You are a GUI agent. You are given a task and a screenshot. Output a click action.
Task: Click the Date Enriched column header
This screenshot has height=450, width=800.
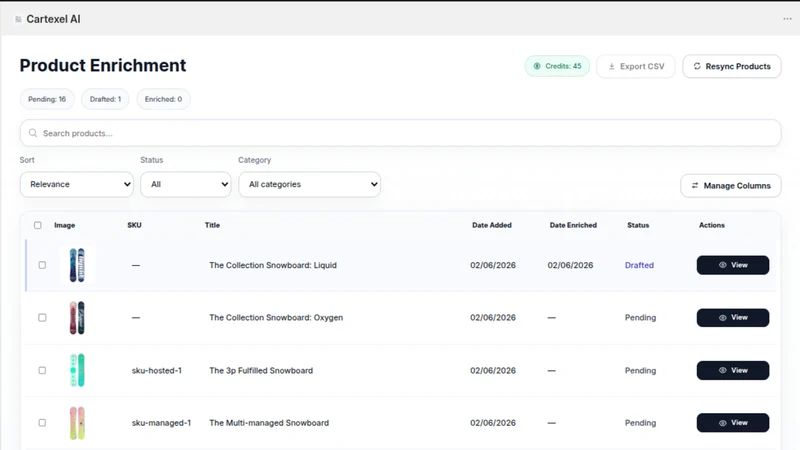(573, 225)
